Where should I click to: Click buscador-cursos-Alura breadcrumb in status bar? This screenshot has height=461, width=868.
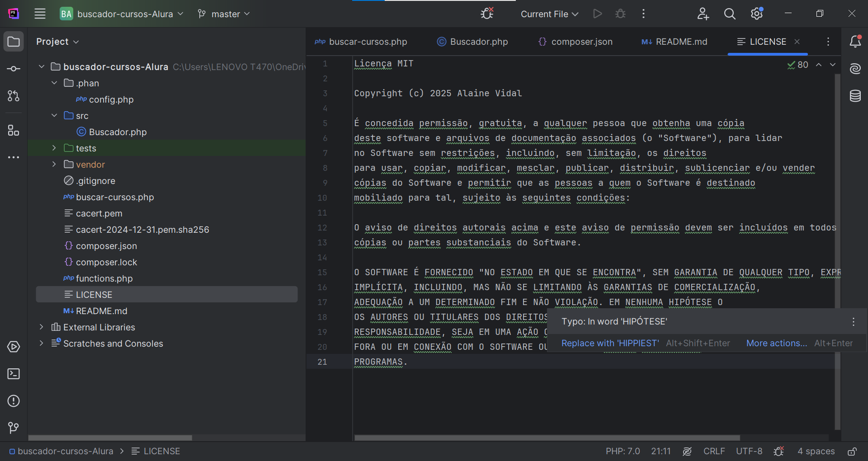(61, 451)
